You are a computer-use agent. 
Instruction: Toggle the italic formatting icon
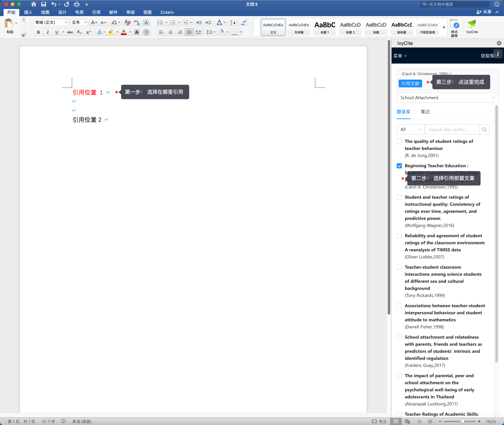48,32
